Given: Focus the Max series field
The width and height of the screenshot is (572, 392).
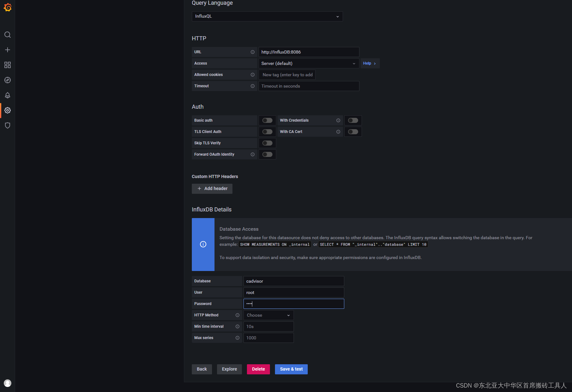Looking at the screenshot, I should (268, 338).
